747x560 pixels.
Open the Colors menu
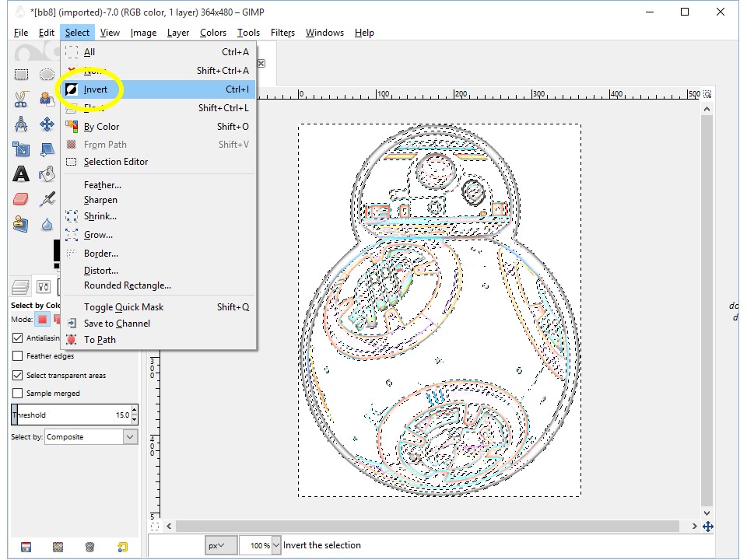pyautogui.click(x=213, y=33)
